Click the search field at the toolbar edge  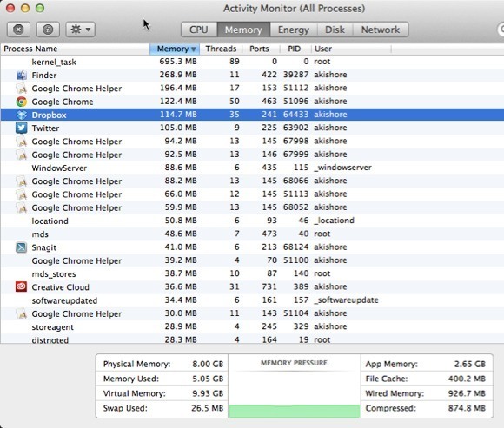coord(501,30)
